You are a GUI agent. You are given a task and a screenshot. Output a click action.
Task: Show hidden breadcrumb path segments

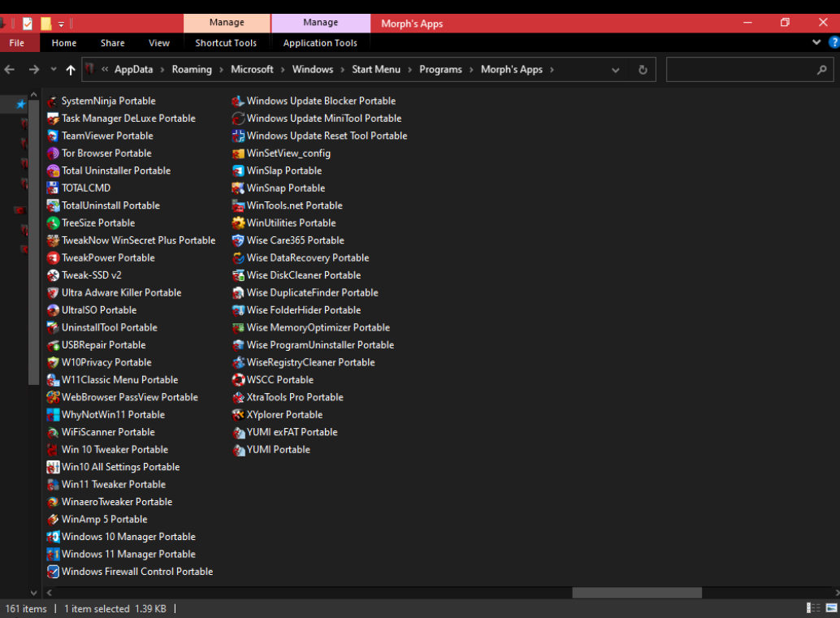(105, 69)
